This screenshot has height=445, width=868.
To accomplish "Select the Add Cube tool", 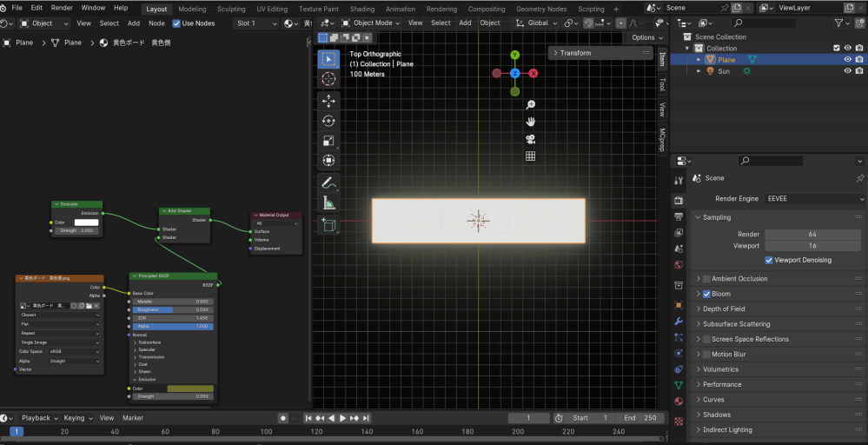I will tap(328, 225).
